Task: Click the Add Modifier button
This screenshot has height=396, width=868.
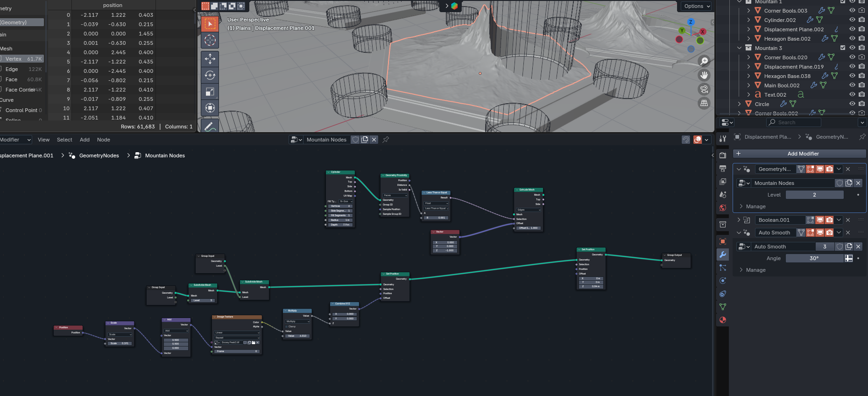Action: [799, 154]
